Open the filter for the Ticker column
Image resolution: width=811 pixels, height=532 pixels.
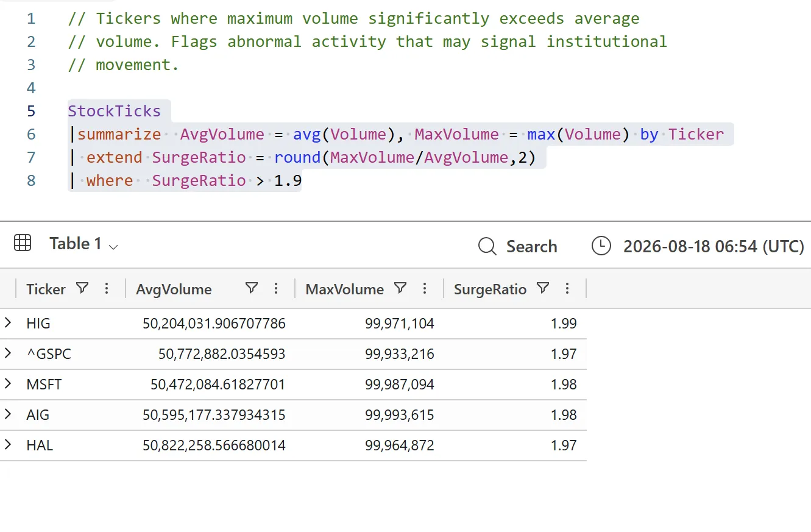pyautogui.click(x=82, y=288)
